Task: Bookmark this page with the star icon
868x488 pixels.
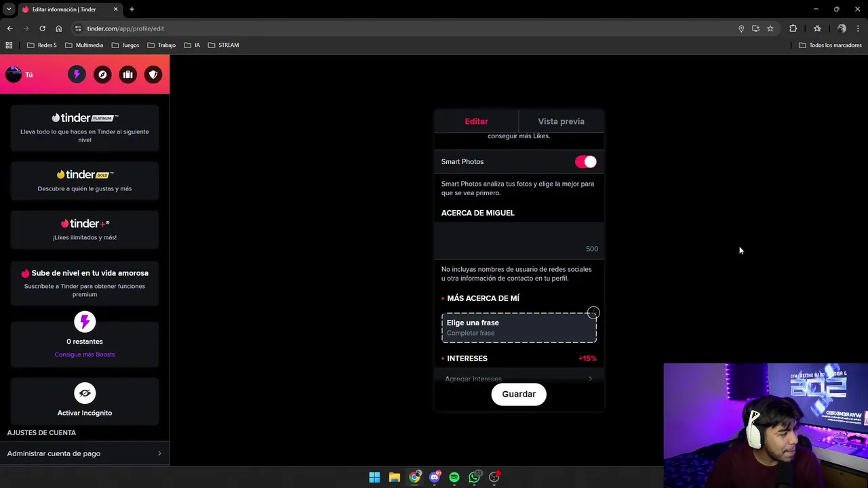Action: pos(770,28)
